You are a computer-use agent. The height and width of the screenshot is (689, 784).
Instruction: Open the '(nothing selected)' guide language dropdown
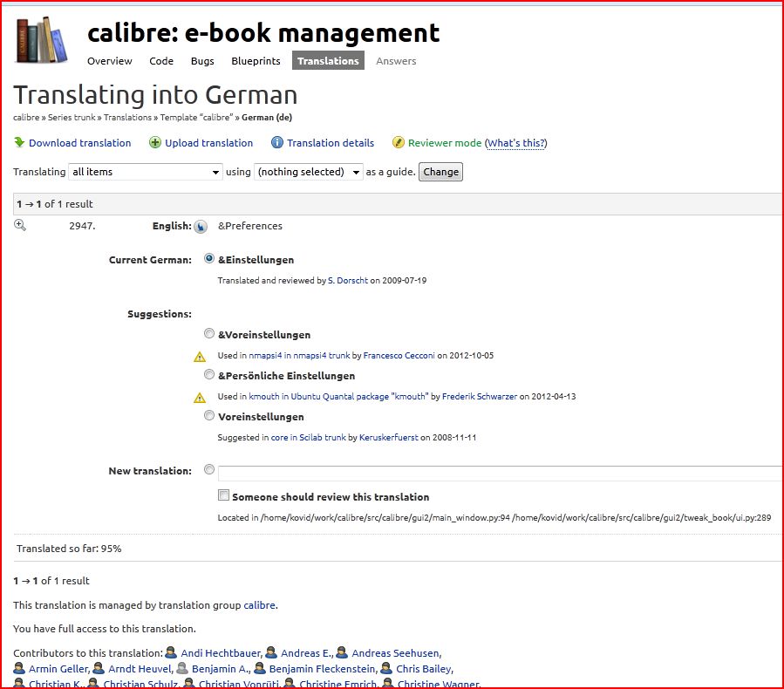click(x=309, y=172)
